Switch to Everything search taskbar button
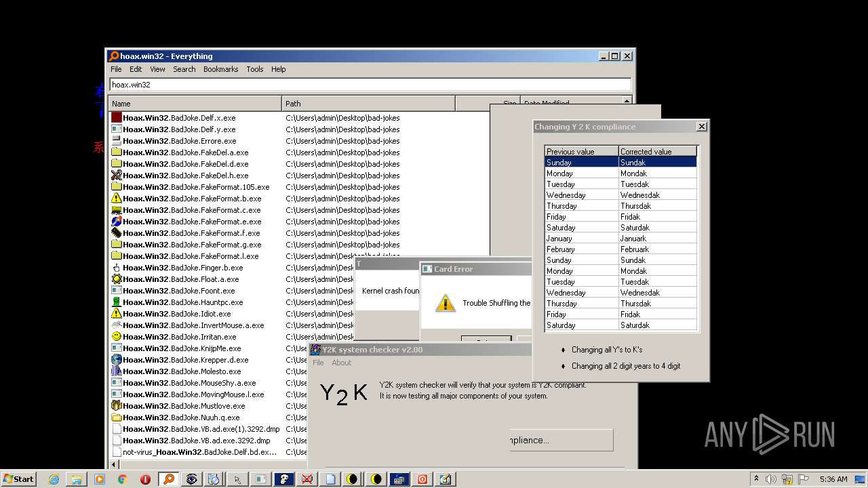 pos(168,479)
